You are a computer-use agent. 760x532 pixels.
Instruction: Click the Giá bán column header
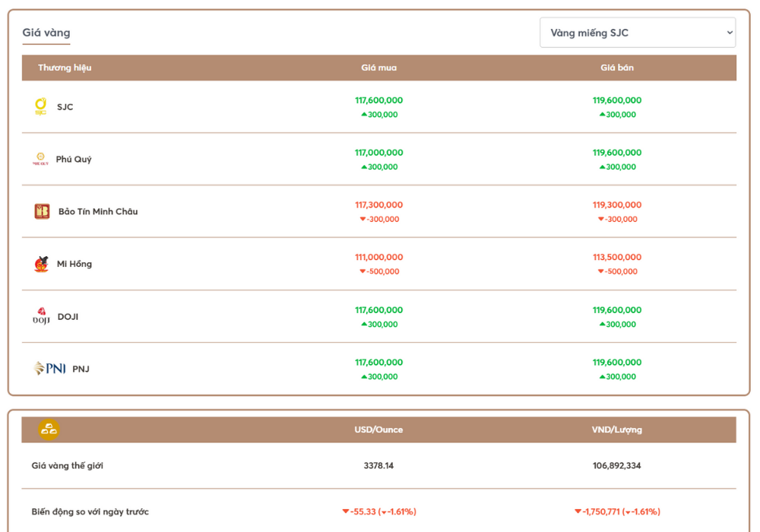pyautogui.click(x=616, y=68)
